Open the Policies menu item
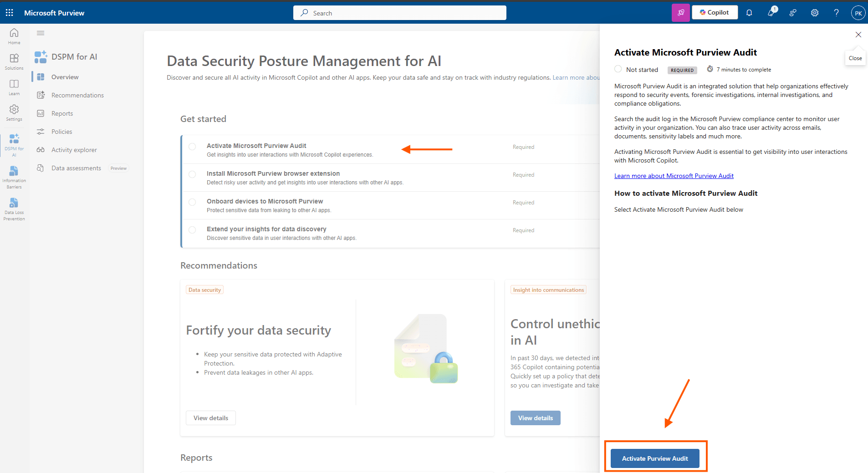868x473 pixels. [61, 132]
